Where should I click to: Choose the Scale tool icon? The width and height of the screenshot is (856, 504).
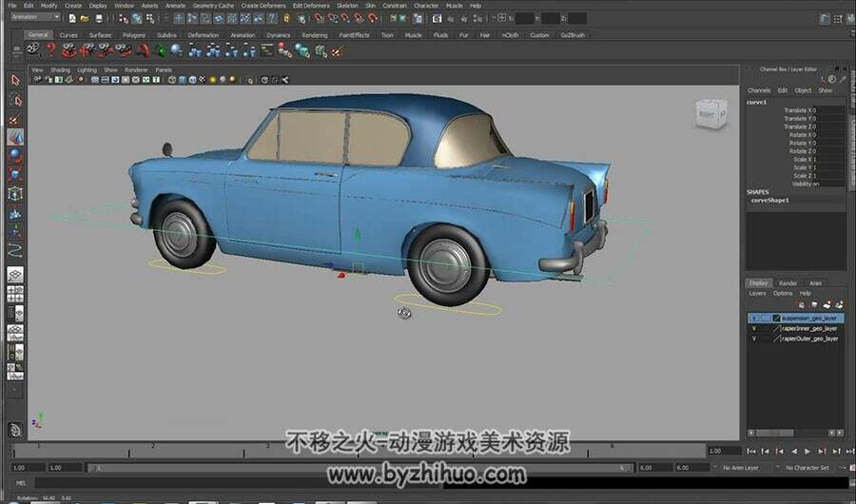(15, 175)
